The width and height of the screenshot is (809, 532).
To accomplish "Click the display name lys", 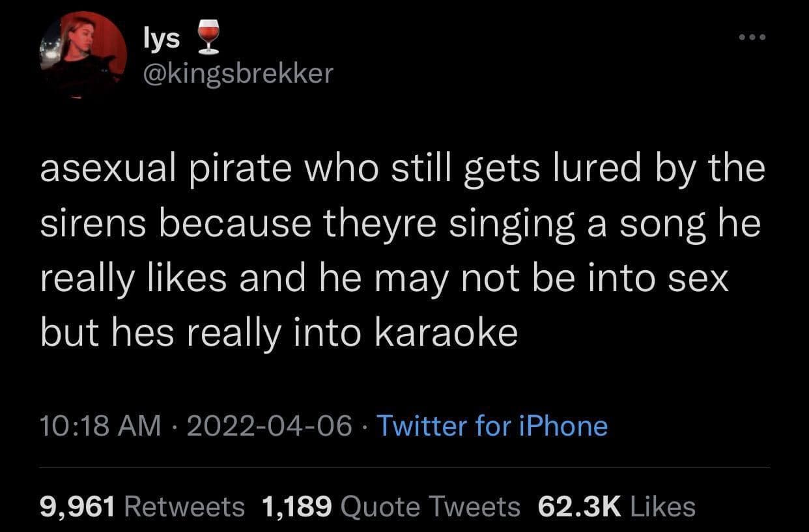I will point(162,37).
